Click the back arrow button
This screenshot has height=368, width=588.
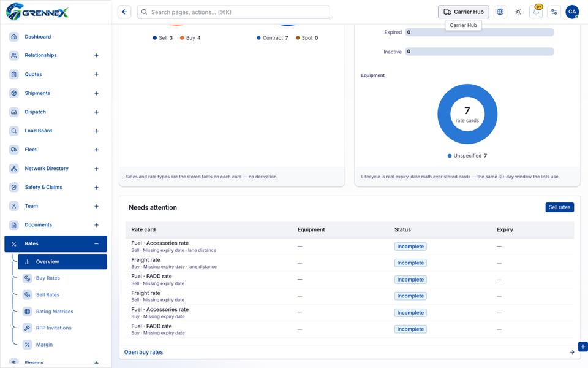click(x=124, y=12)
